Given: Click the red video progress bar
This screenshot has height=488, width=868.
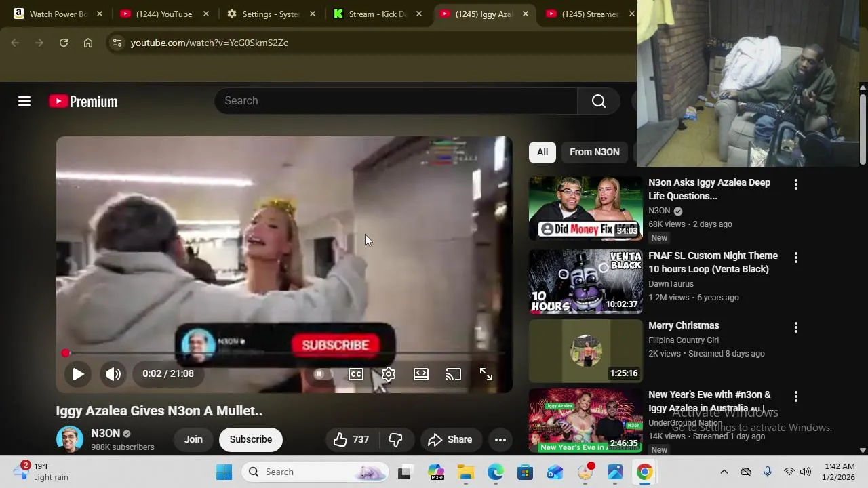Looking at the screenshot, I should [284, 353].
